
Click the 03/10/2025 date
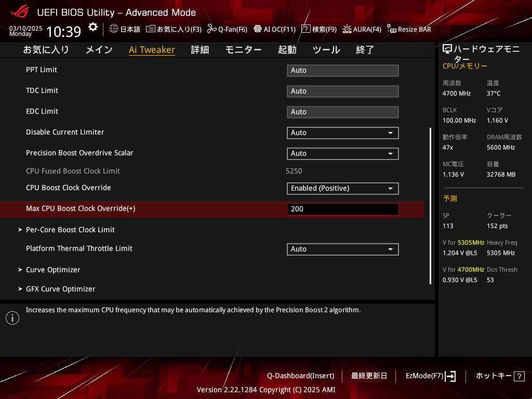click(26, 29)
